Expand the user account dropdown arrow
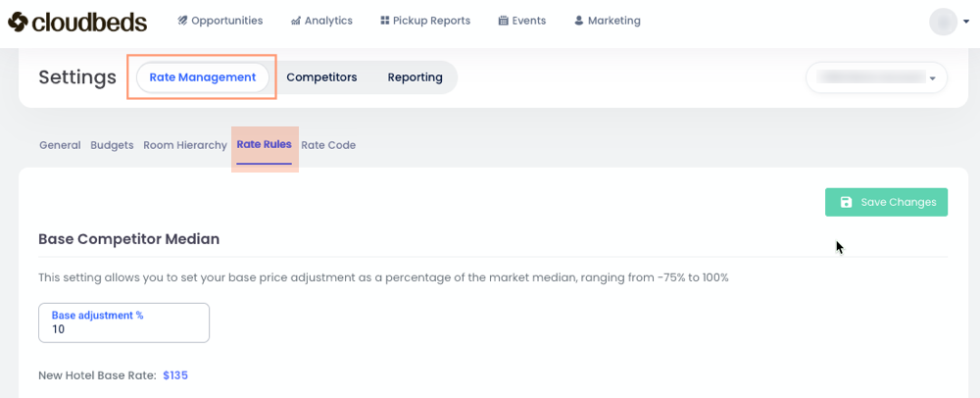 (966, 22)
